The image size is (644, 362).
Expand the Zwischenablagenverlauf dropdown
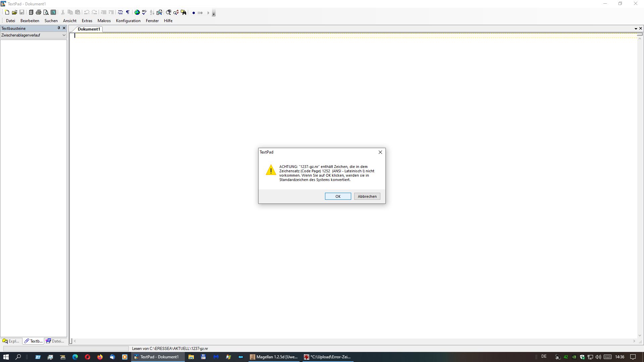tap(64, 35)
